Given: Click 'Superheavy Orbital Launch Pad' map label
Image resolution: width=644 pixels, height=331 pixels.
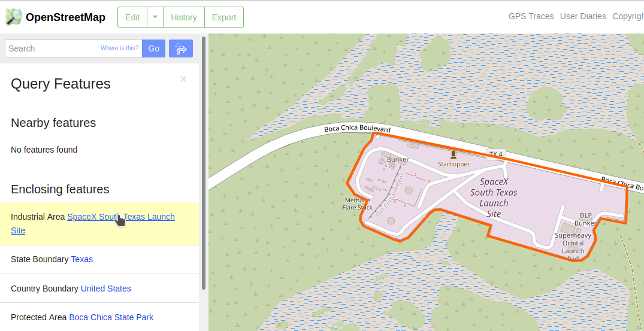Looking at the screenshot, I should 573,247.
